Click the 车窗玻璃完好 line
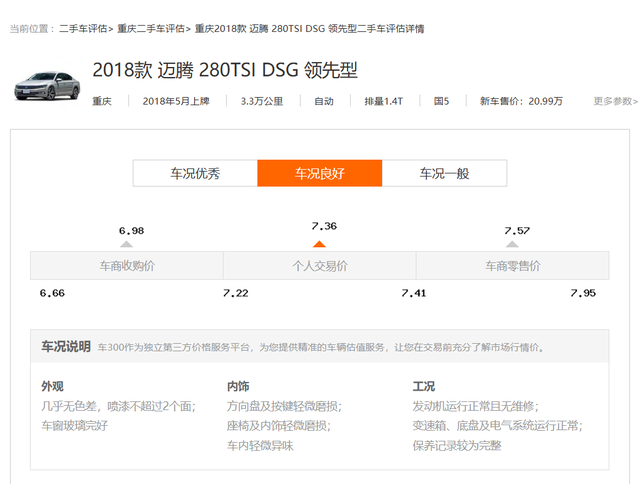 (x=74, y=426)
